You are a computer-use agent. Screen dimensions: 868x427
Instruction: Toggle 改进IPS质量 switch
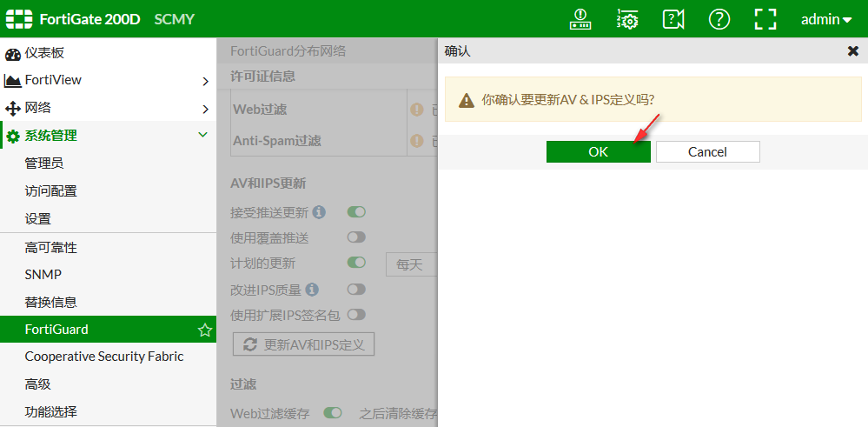(x=356, y=289)
